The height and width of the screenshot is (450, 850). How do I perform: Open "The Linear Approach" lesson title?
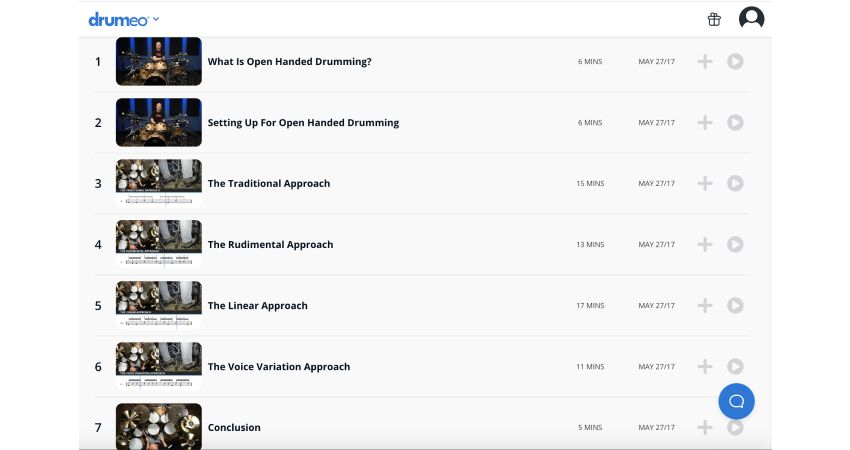point(257,306)
